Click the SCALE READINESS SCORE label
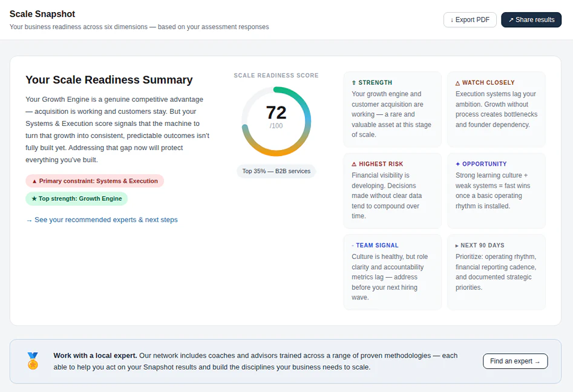This screenshot has height=392, width=573. (x=277, y=75)
